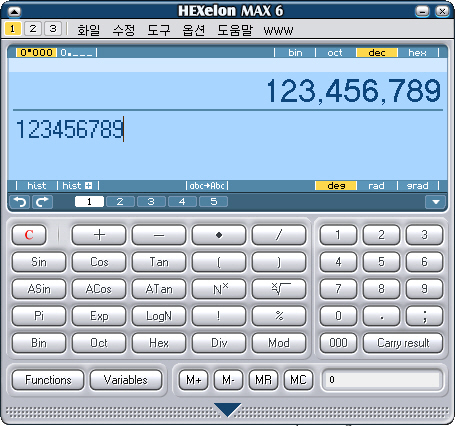Open the 수정 menu
The height and width of the screenshot is (426, 455).
click(x=124, y=30)
